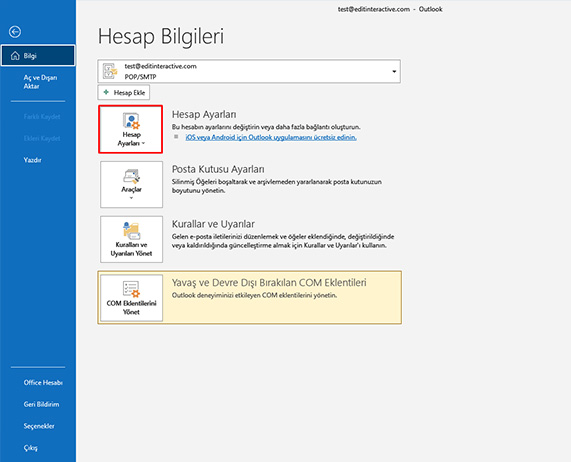Viewport: 571px width, 462px height.
Task: Open the Yazdır menu item
Action: pyautogui.click(x=32, y=160)
